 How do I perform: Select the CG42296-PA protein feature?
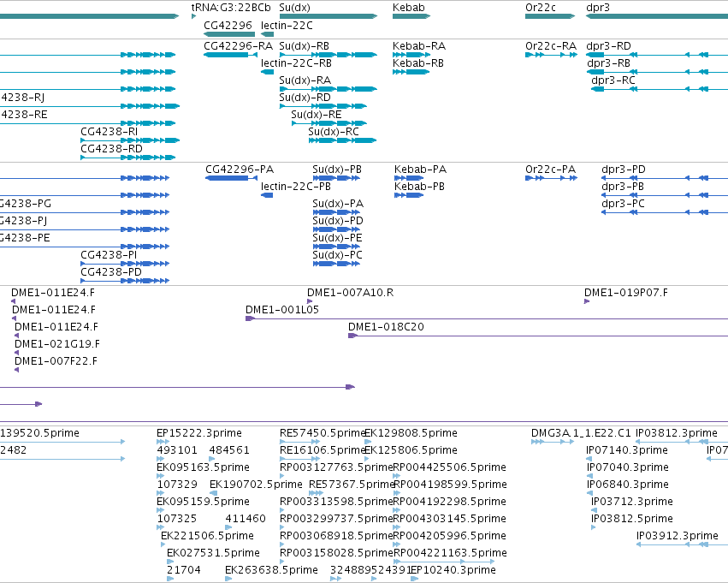(231, 178)
